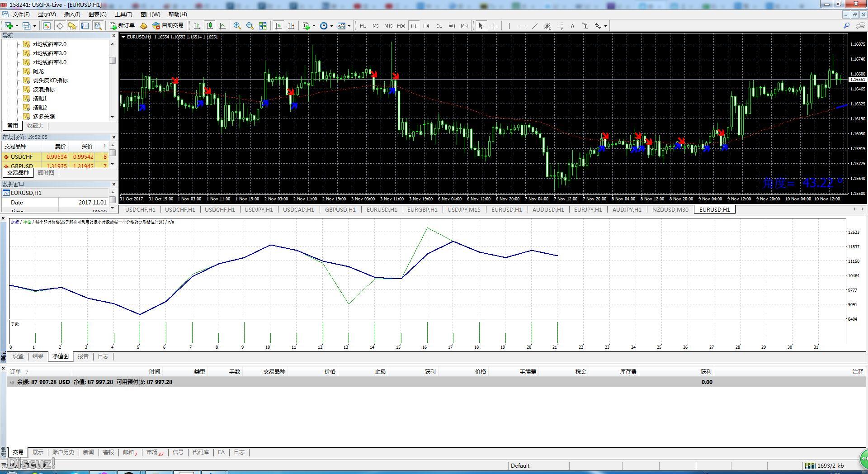Show the Data Window crosshair-circle icon
This screenshot has height=474, width=868.
(60, 26)
